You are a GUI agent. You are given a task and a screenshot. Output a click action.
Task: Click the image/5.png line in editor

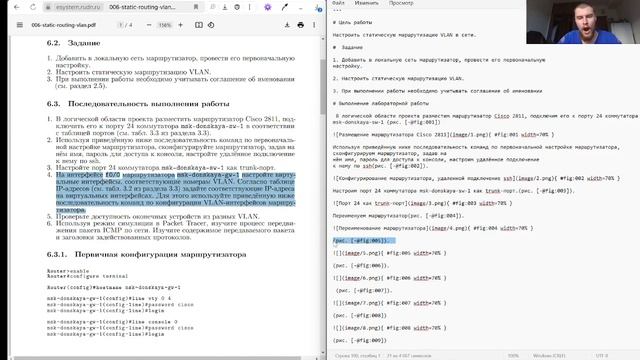389,253
